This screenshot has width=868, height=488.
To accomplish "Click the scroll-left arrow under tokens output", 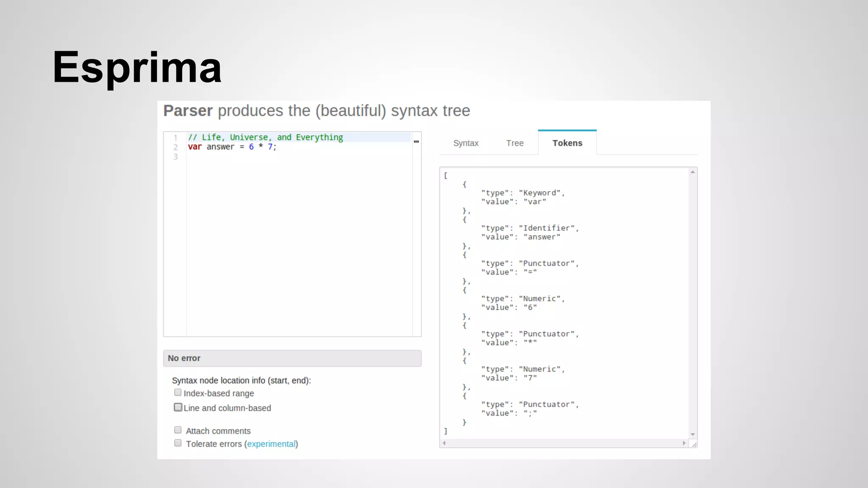I will tap(444, 443).
